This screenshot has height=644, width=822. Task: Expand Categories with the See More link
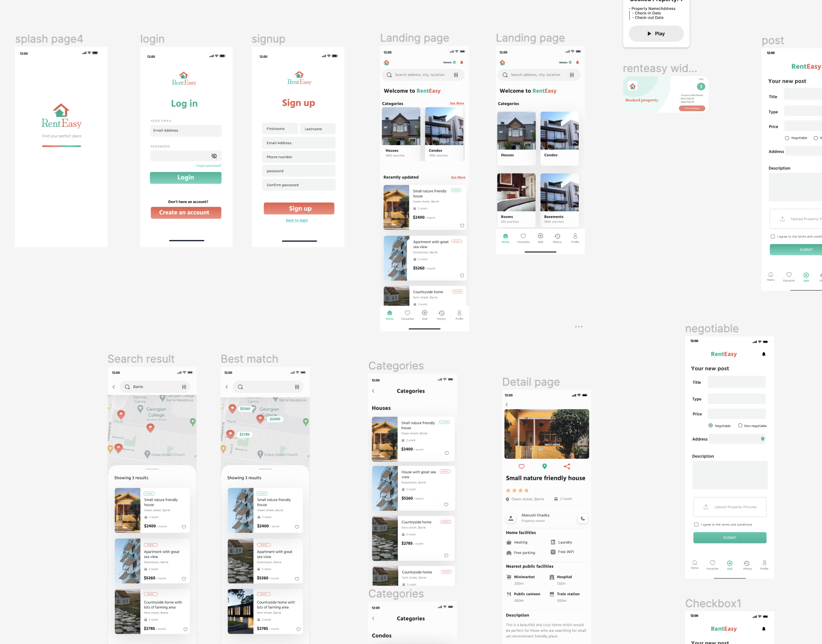coord(457,103)
